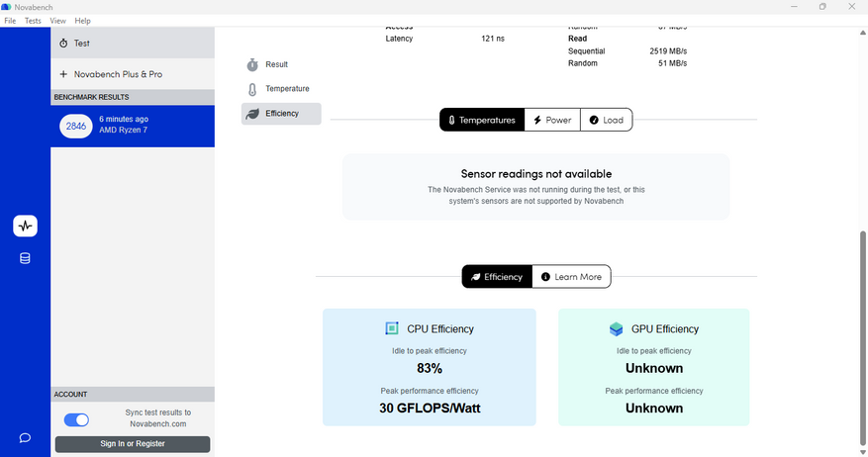Switch to the Load segment
Image resolution: width=868 pixels, height=457 pixels.
point(606,120)
